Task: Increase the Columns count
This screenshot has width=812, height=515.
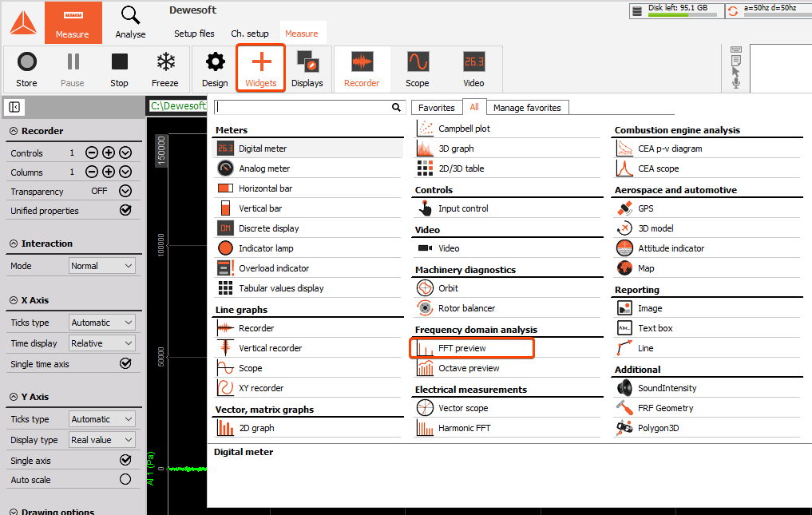Action: (x=109, y=172)
